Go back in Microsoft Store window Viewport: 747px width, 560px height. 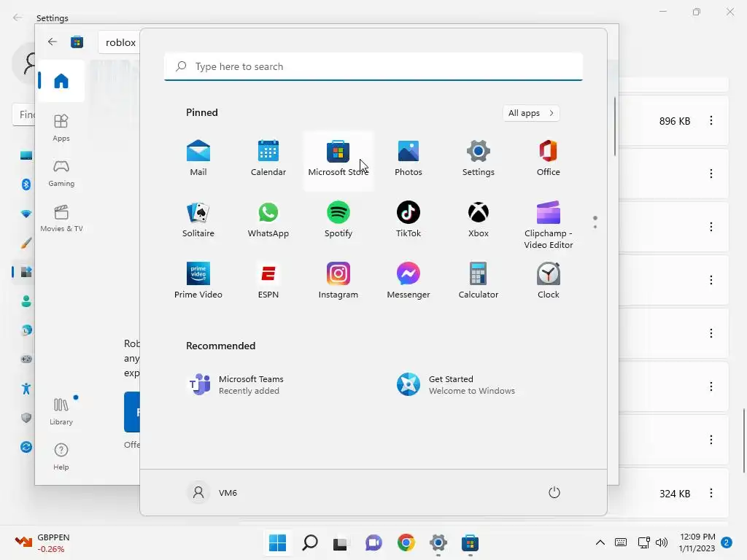pos(53,42)
